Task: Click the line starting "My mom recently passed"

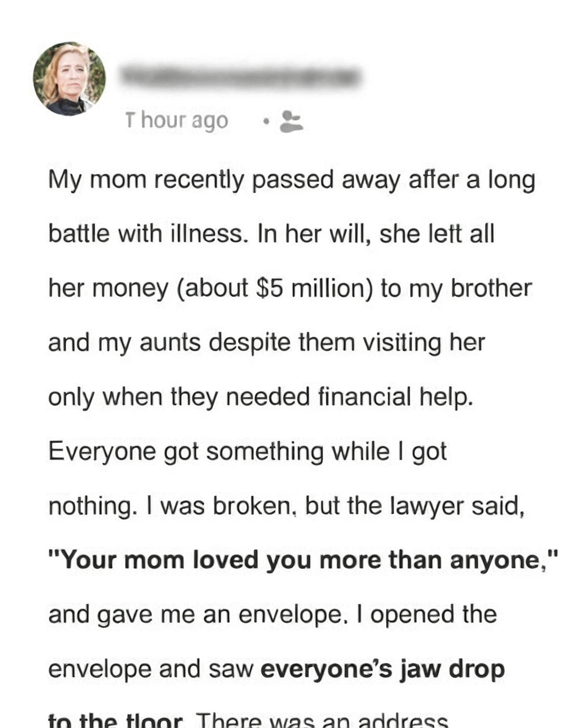Action: [x=292, y=180]
